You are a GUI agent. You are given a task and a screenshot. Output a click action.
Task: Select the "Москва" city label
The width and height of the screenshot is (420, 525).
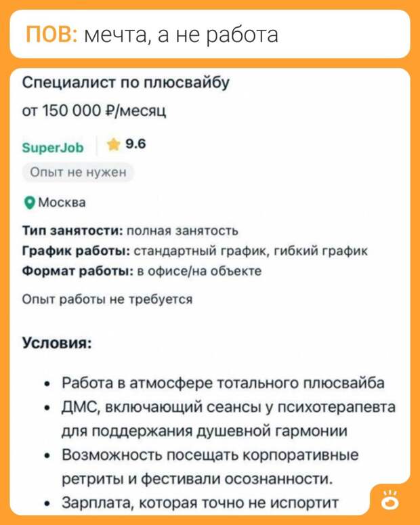[62, 202]
